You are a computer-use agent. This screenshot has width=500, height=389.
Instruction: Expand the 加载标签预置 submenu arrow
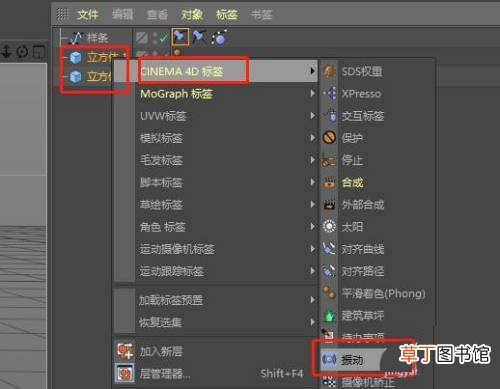312,300
